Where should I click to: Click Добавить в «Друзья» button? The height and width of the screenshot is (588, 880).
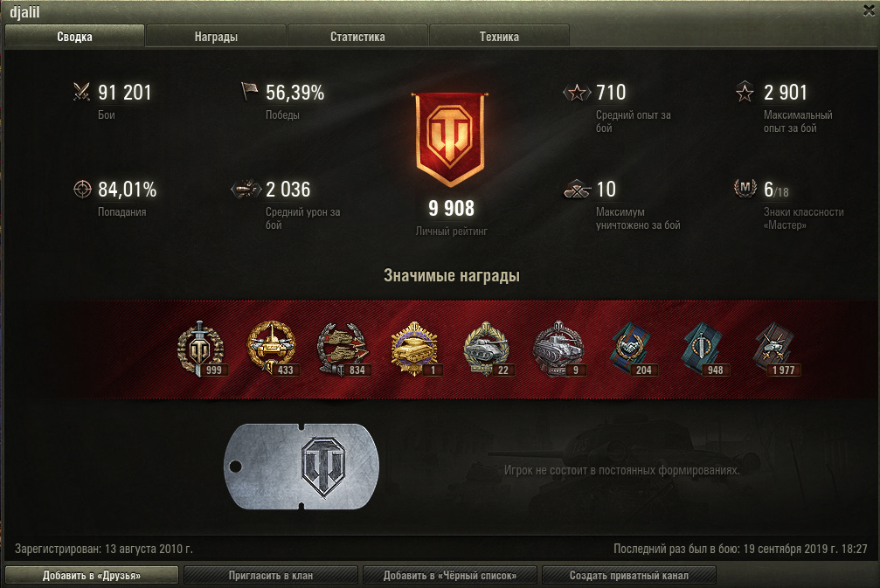click(x=92, y=575)
